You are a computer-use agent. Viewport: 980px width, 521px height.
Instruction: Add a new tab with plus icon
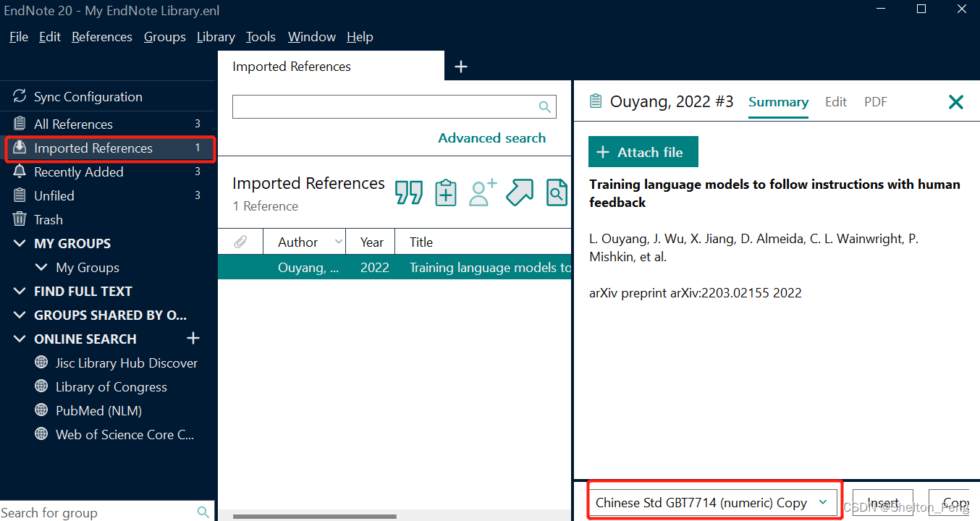(x=461, y=67)
